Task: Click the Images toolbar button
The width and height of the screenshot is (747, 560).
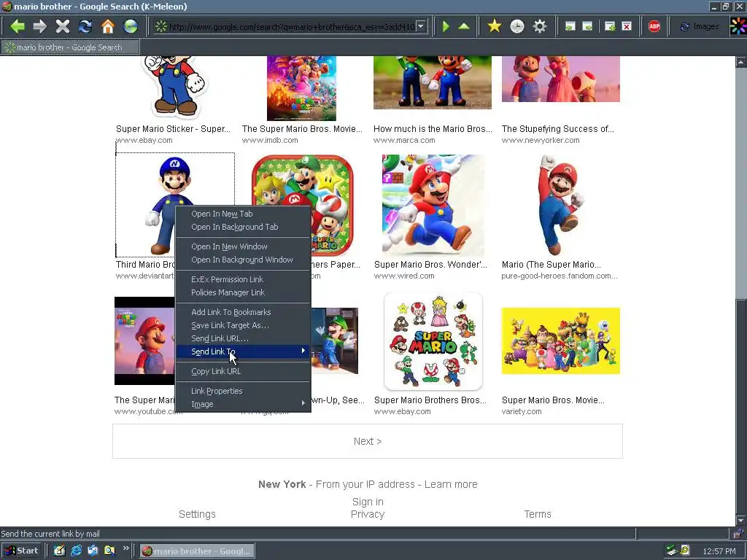Action: 700,26
